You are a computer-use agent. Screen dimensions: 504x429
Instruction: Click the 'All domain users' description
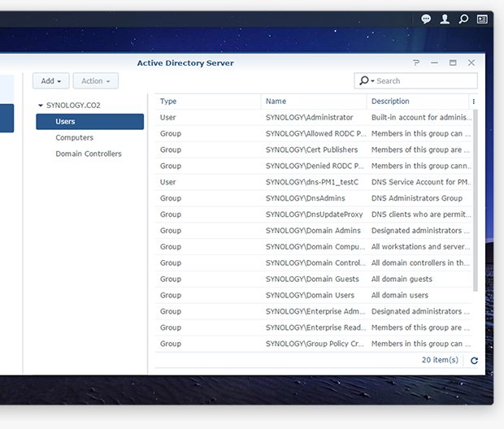pyautogui.click(x=400, y=295)
